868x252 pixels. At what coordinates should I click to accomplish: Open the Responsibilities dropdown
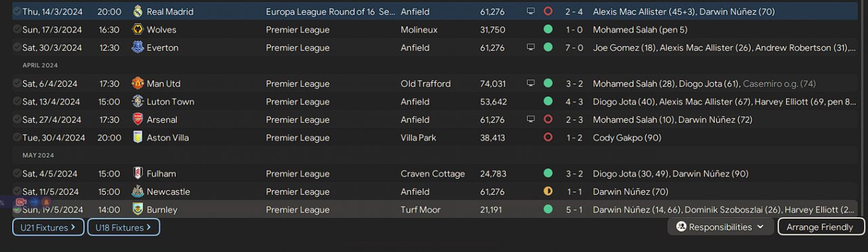tap(720, 227)
